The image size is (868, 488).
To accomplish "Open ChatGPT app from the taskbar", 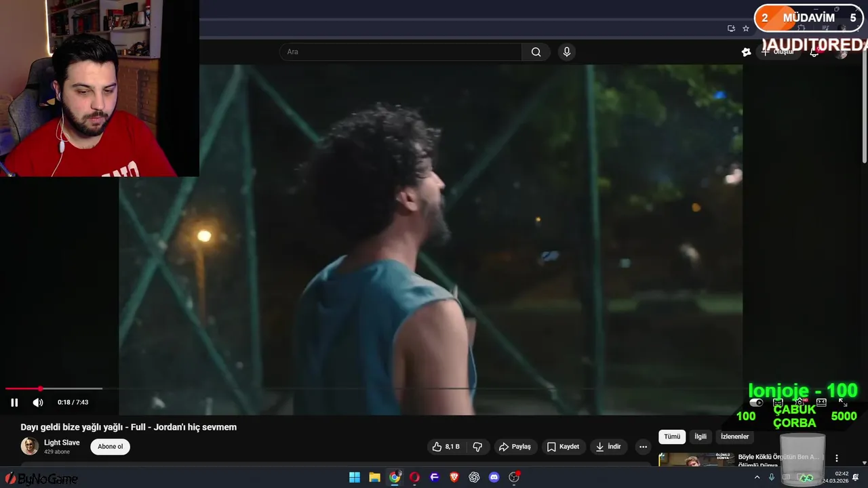I will [474, 477].
